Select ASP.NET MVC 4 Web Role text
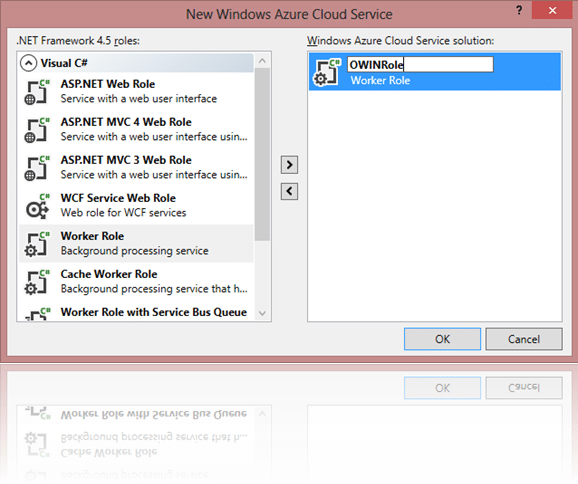 126,122
